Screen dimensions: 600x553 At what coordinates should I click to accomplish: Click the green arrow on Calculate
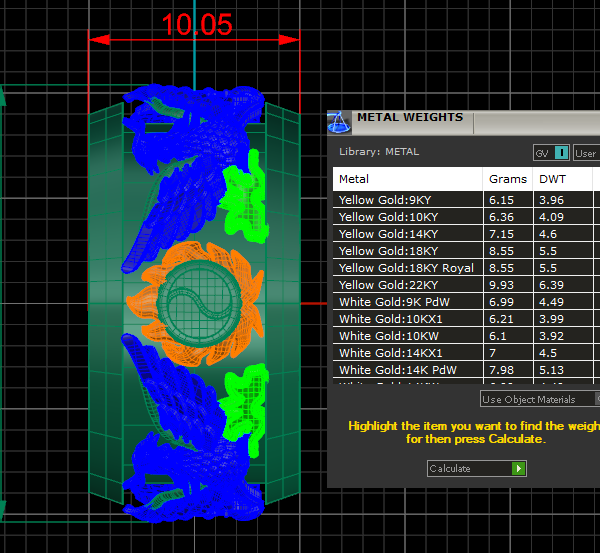(x=518, y=468)
